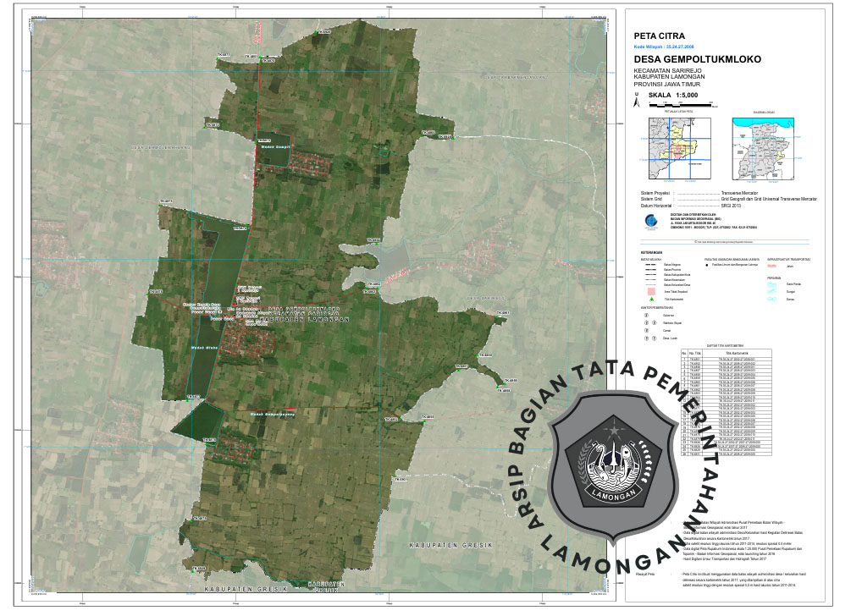The height and width of the screenshot is (616, 862).
Task: Click the DESA GEMPOLTUKMLOKO title
Action: [x=697, y=60]
